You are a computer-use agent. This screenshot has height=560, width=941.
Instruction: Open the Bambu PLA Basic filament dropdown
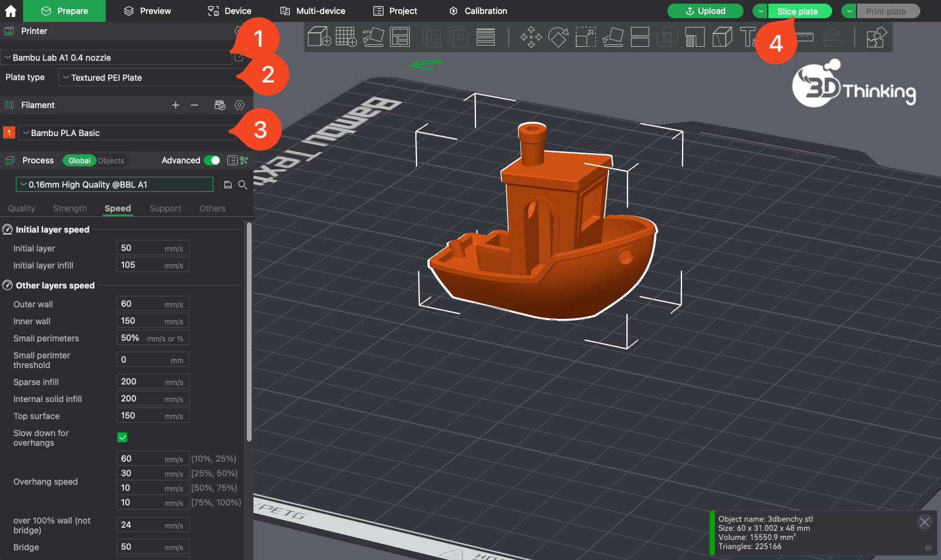[x=126, y=133]
